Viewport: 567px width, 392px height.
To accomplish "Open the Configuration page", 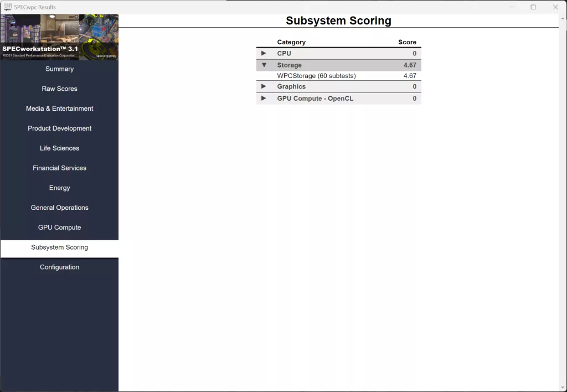I will tap(59, 267).
